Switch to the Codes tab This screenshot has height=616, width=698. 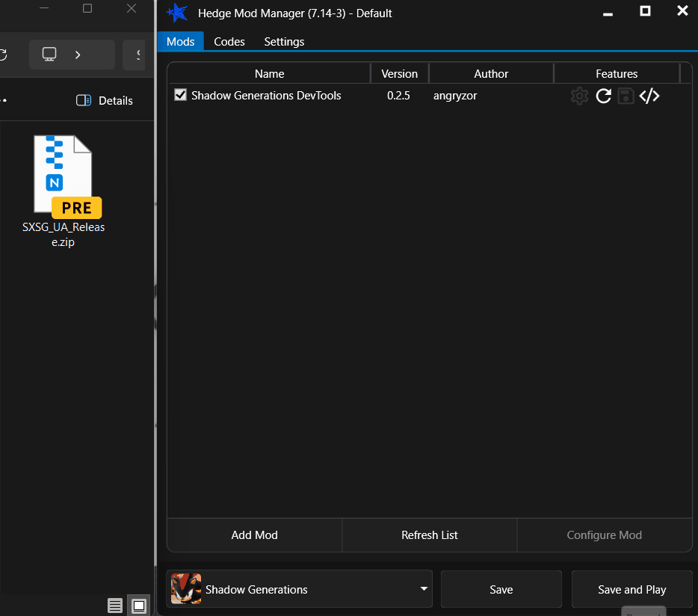229,41
